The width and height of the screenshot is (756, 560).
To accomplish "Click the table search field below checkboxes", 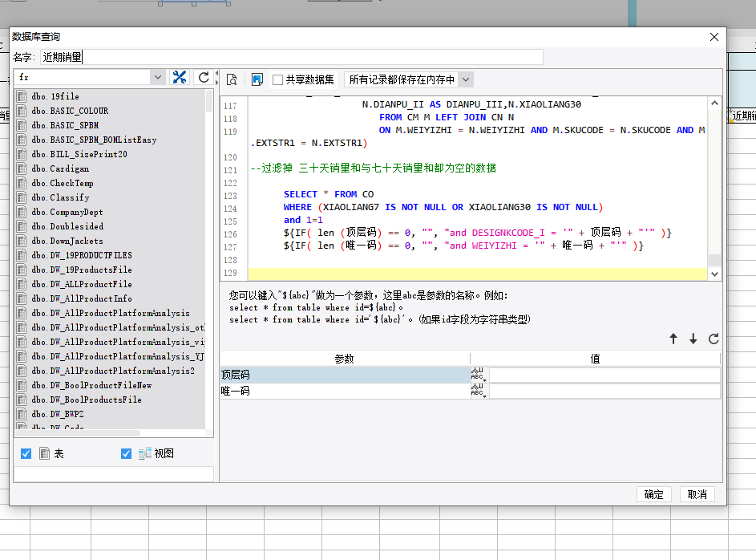I will [x=114, y=474].
